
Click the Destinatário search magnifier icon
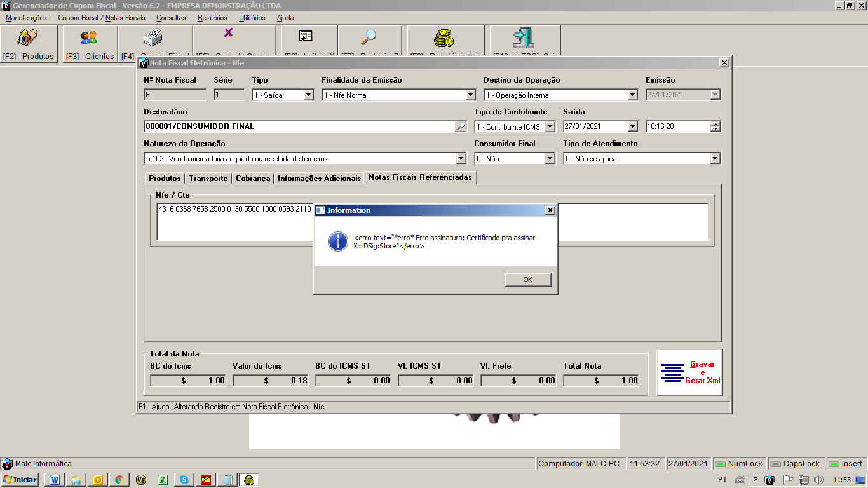point(461,126)
